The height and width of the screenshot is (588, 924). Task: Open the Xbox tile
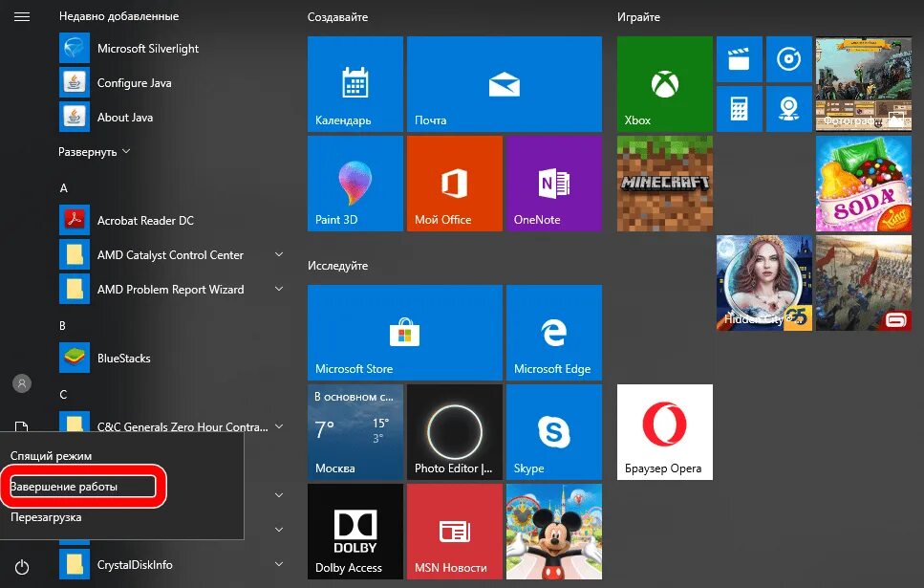click(665, 84)
